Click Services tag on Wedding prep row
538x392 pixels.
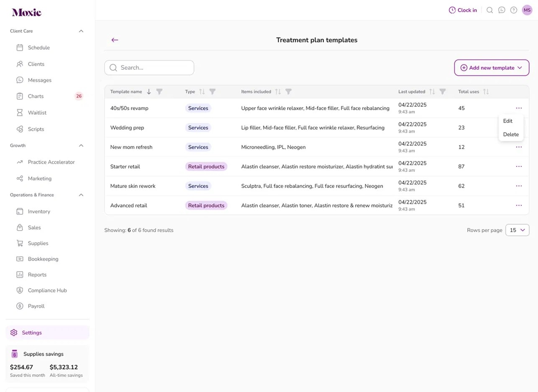(x=198, y=128)
